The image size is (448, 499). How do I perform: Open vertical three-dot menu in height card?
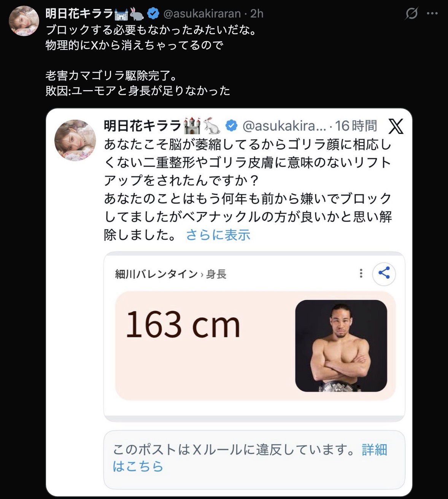click(361, 273)
